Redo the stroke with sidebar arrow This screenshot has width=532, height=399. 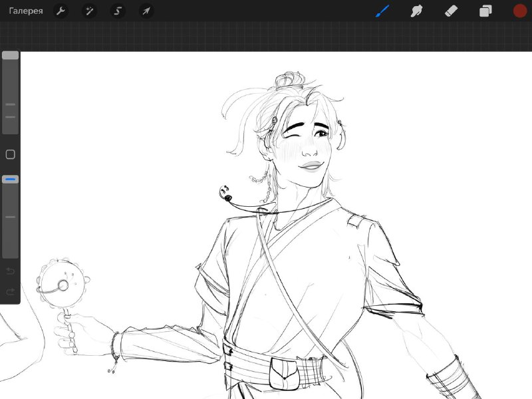10,291
